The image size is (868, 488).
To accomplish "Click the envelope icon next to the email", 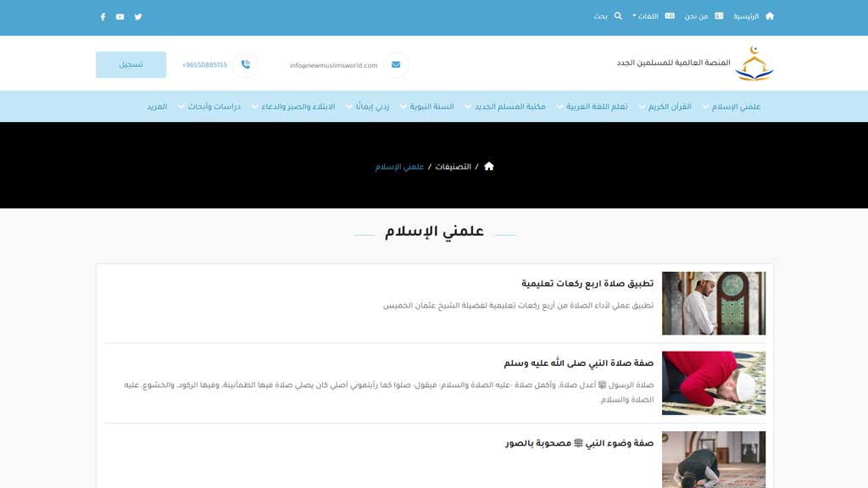I will pyautogui.click(x=394, y=64).
